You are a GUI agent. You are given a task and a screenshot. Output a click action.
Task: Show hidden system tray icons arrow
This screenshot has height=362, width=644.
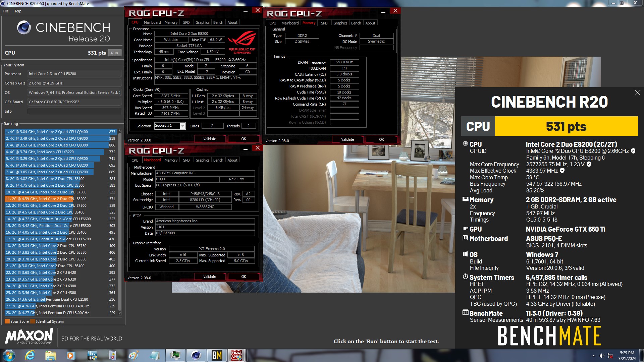tap(594, 356)
